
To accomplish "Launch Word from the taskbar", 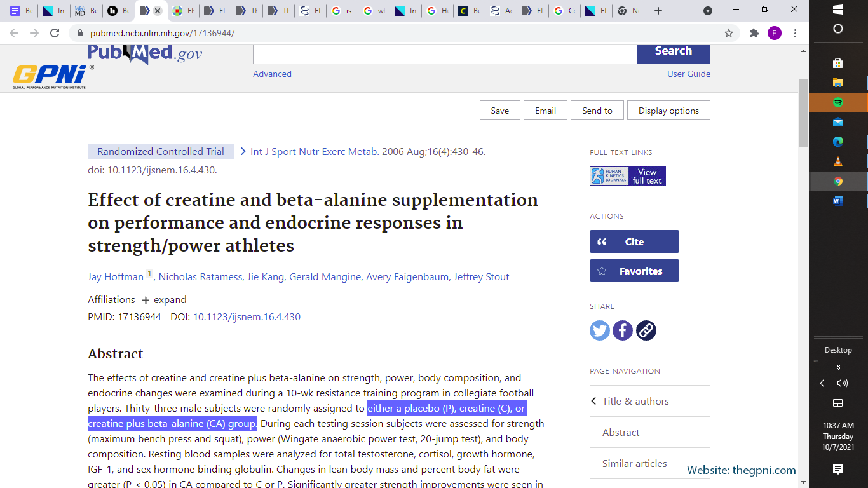I will (x=837, y=201).
